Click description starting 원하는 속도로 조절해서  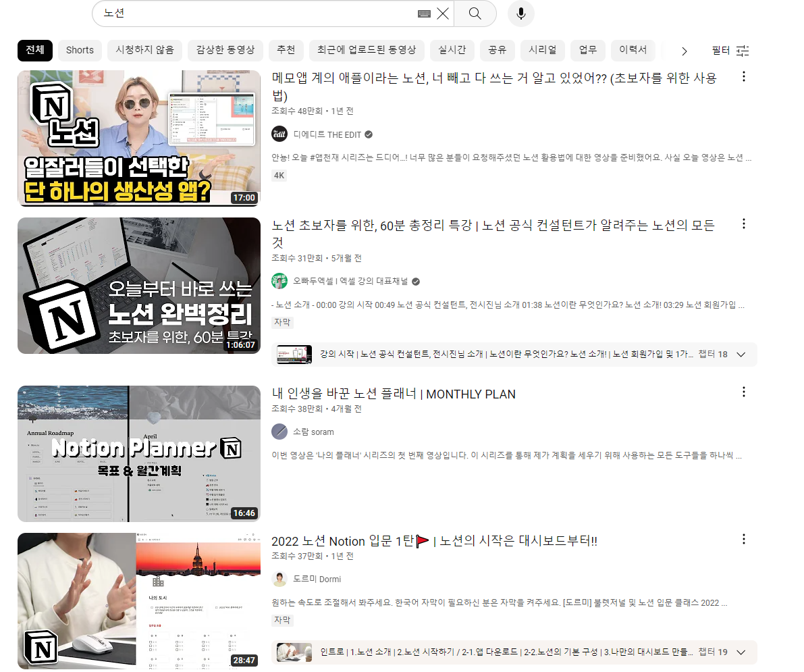pyautogui.click(x=499, y=602)
